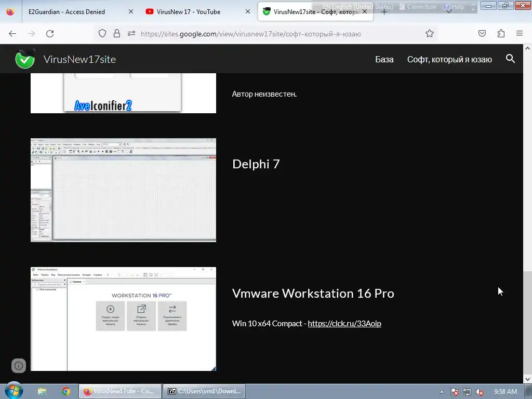Go back using browser back arrow
This screenshot has width=532, height=399.
coord(12,34)
